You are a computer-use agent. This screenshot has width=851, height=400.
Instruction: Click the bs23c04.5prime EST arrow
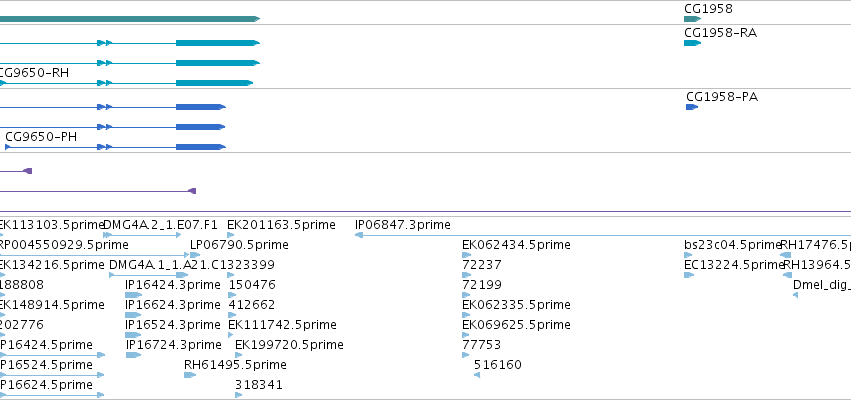pyautogui.click(x=688, y=255)
